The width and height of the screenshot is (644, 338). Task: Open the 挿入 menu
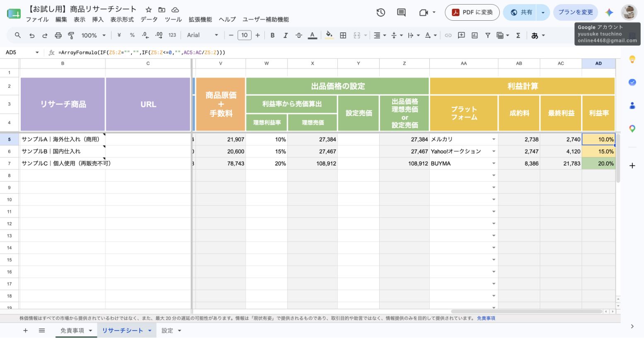[98, 19]
